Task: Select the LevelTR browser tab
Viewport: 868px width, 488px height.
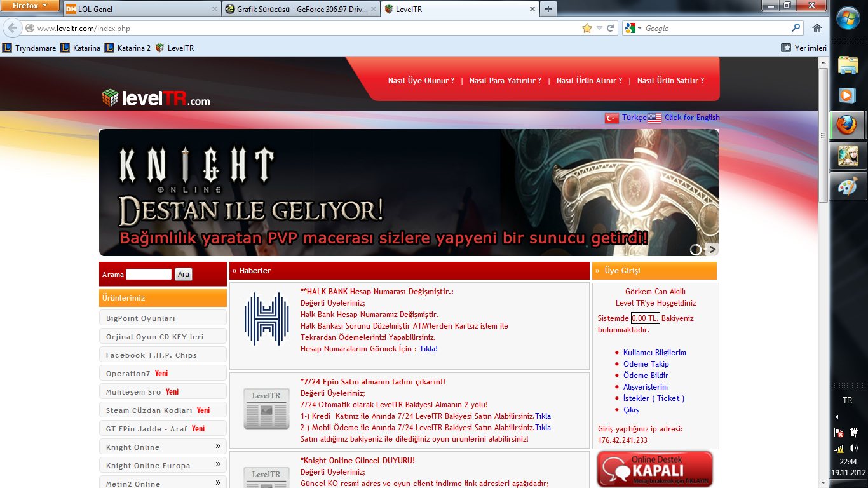Action: (460, 9)
